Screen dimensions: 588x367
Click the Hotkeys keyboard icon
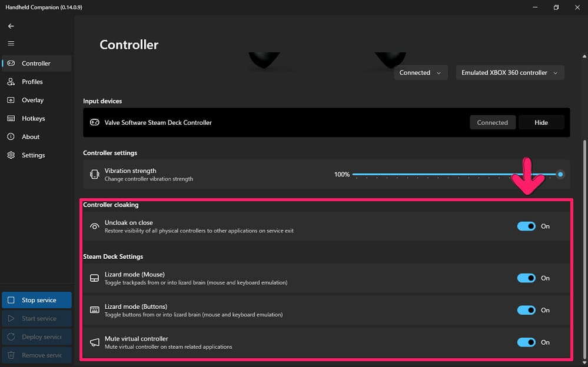[11, 118]
